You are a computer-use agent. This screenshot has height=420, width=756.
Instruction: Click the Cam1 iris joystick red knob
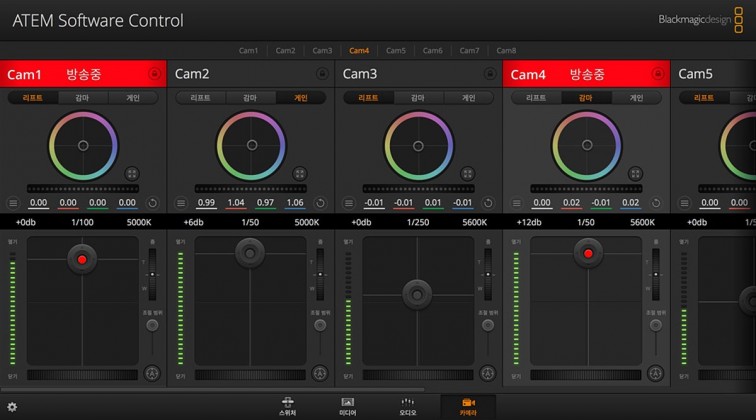(82, 259)
